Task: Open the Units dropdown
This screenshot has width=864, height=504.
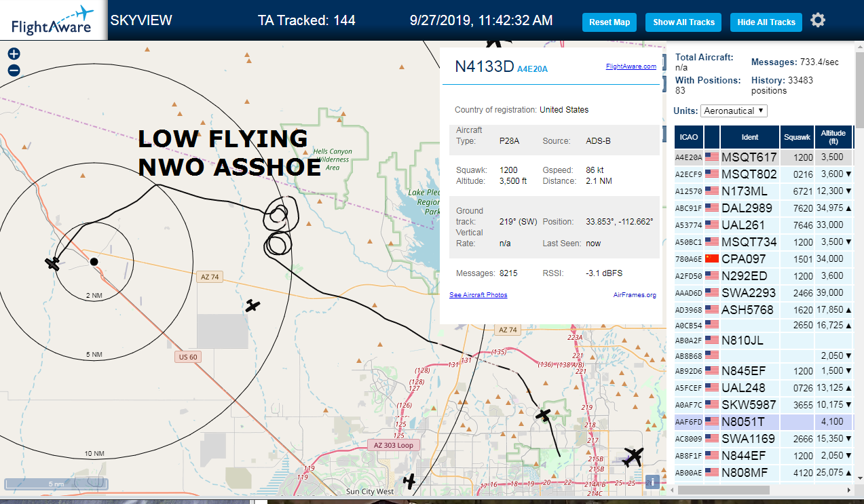Action: (734, 111)
